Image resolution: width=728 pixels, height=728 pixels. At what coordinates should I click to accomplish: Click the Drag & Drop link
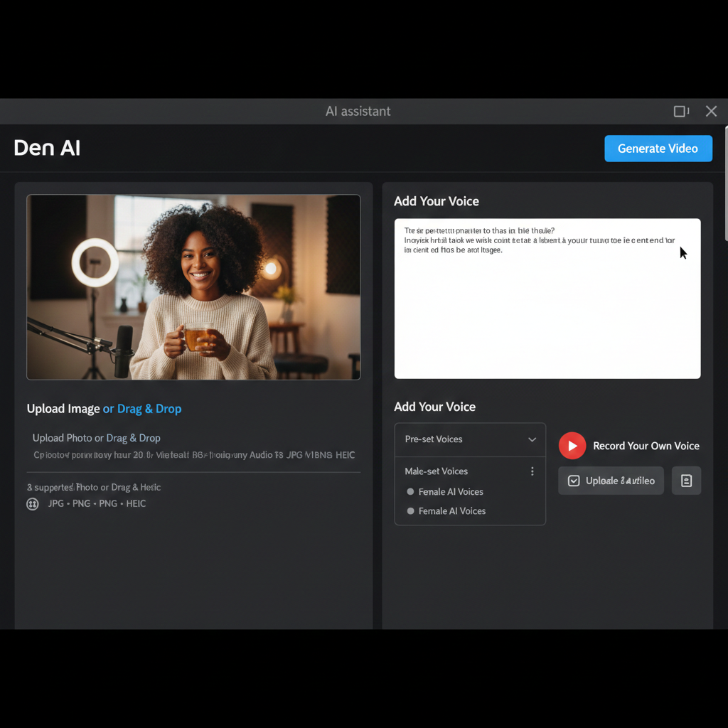141,409
